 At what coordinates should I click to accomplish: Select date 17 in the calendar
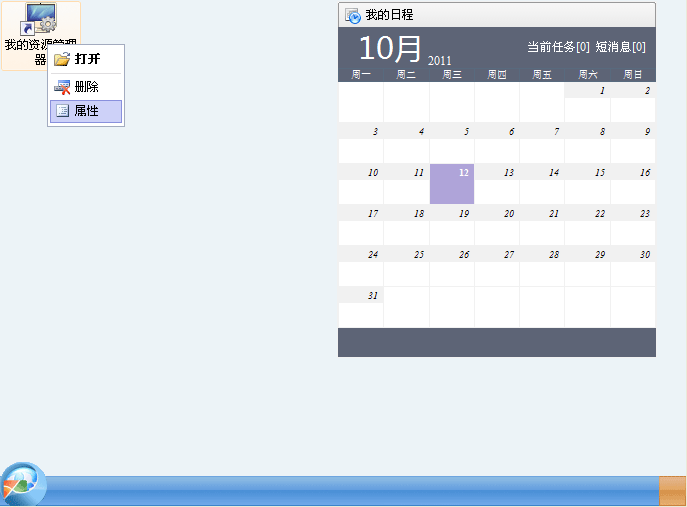361,225
